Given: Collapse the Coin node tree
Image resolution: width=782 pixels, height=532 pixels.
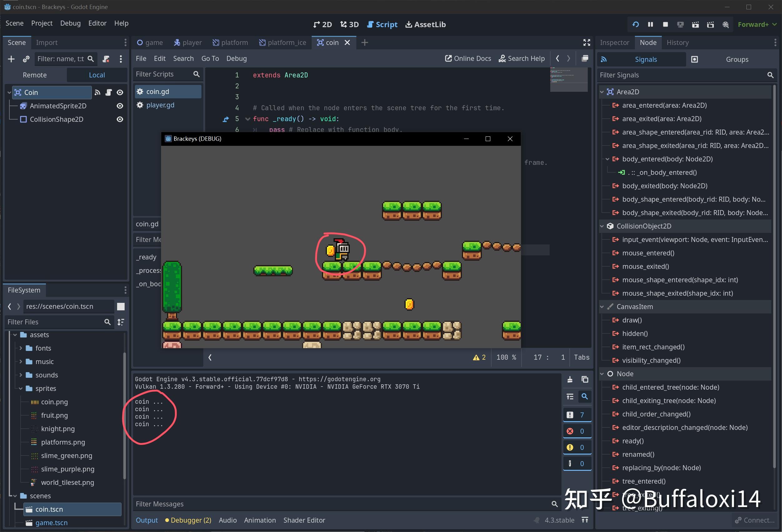Looking at the screenshot, I should point(9,92).
